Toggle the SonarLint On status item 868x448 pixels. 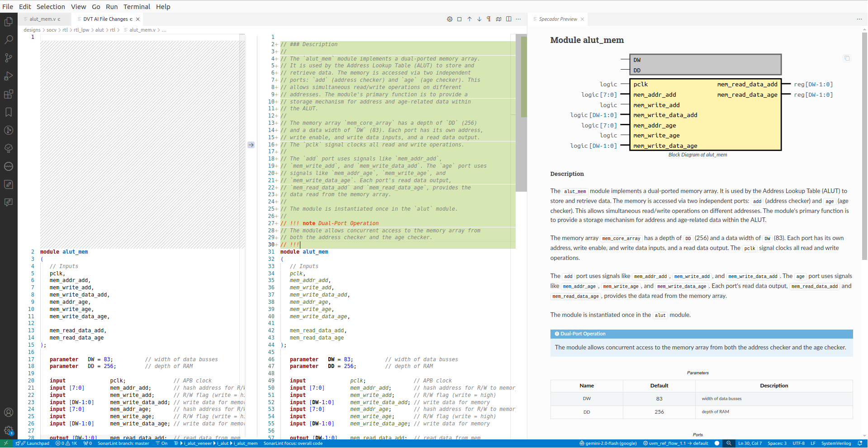click(161, 443)
